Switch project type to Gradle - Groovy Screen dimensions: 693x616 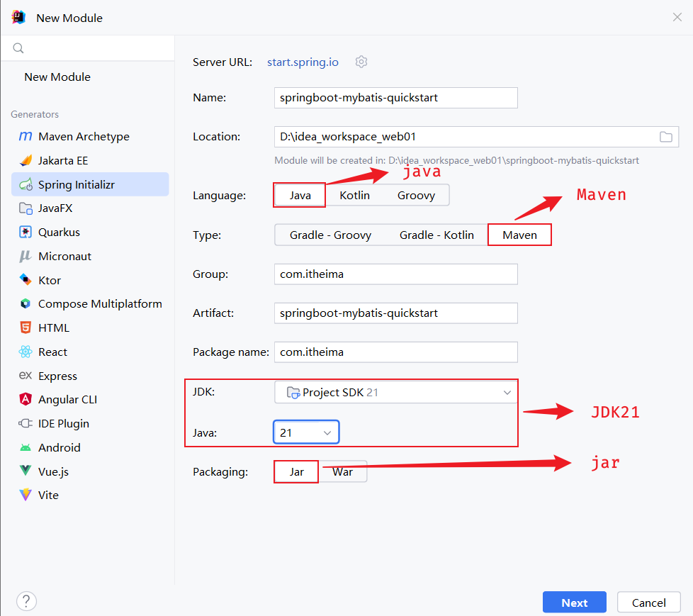pyautogui.click(x=330, y=235)
